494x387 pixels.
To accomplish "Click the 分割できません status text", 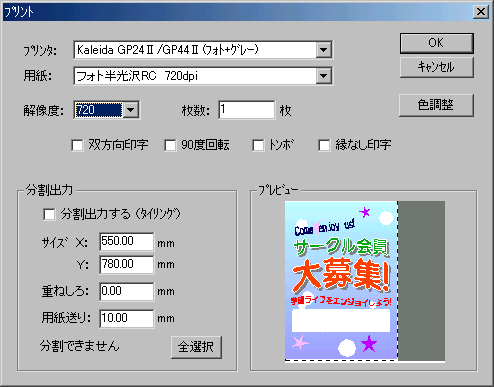I will pos(80,346).
